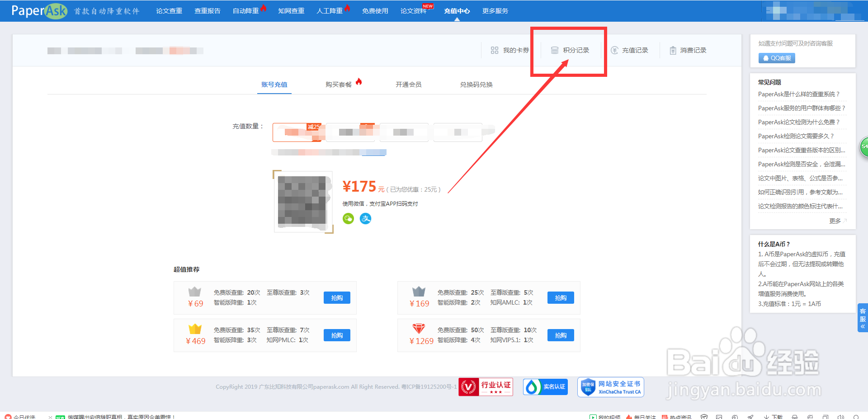The height and width of the screenshot is (419, 868).
Task: Click the ¥169 dark crown icon
Action: click(419, 291)
